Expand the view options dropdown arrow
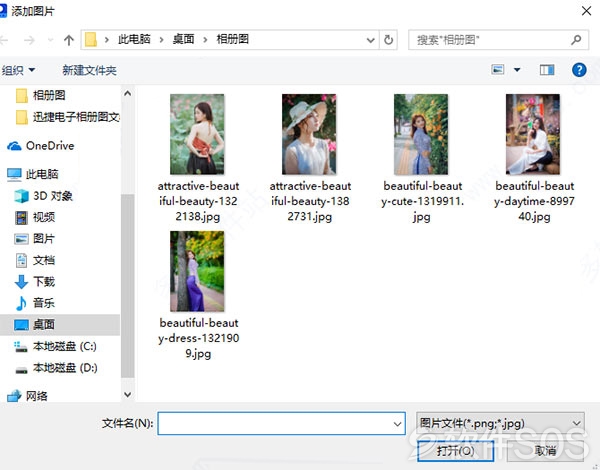 point(517,70)
